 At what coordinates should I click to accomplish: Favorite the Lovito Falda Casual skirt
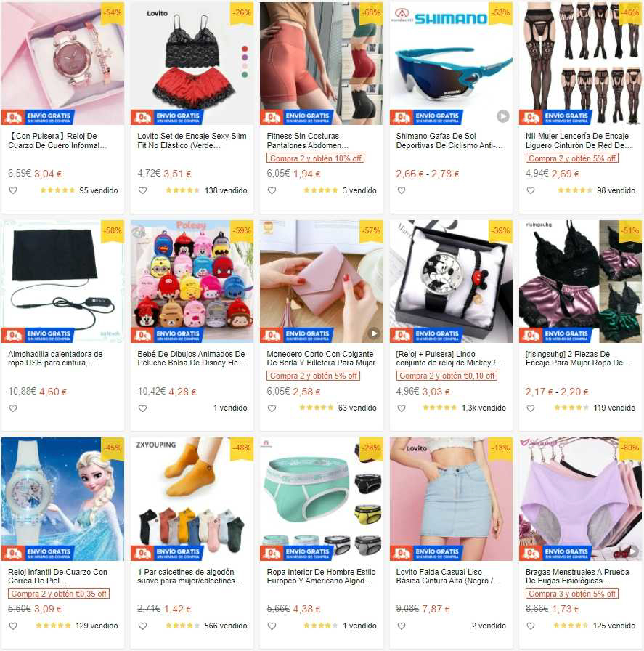click(x=402, y=626)
